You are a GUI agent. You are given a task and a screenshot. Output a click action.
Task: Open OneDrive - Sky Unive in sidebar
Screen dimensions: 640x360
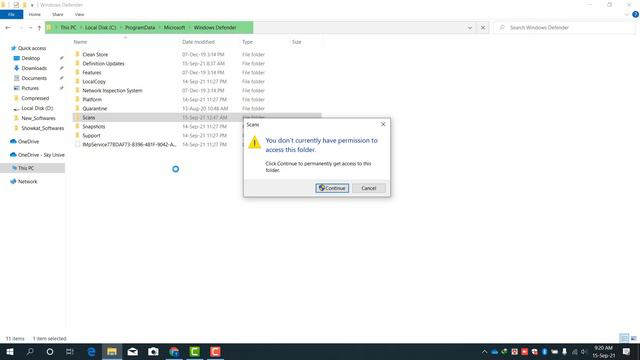41,155
